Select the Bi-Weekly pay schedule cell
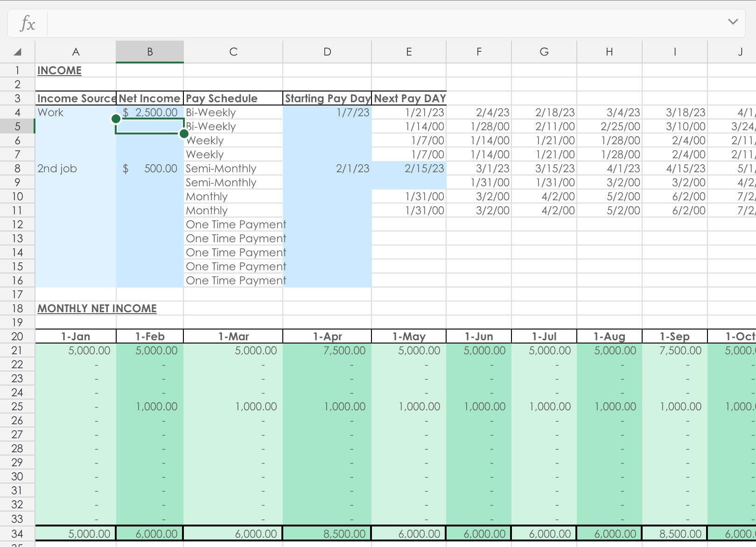Viewport: 756px width, 547px height. coord(233,112)
